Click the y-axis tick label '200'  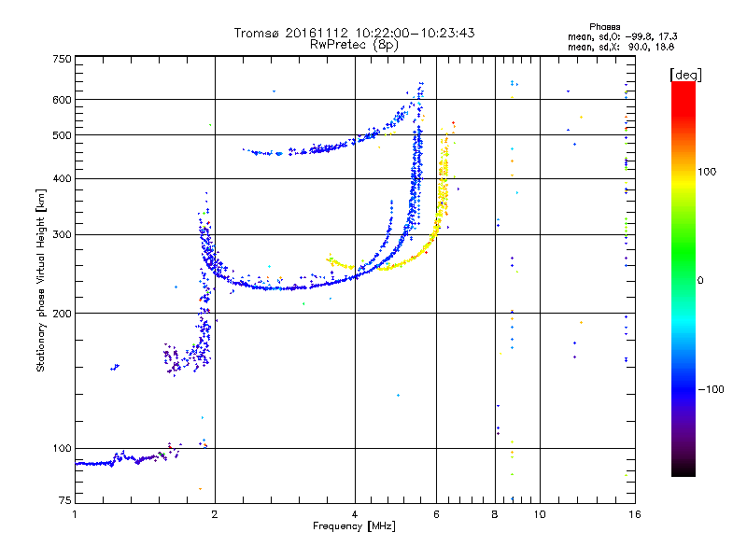(63, 314)
